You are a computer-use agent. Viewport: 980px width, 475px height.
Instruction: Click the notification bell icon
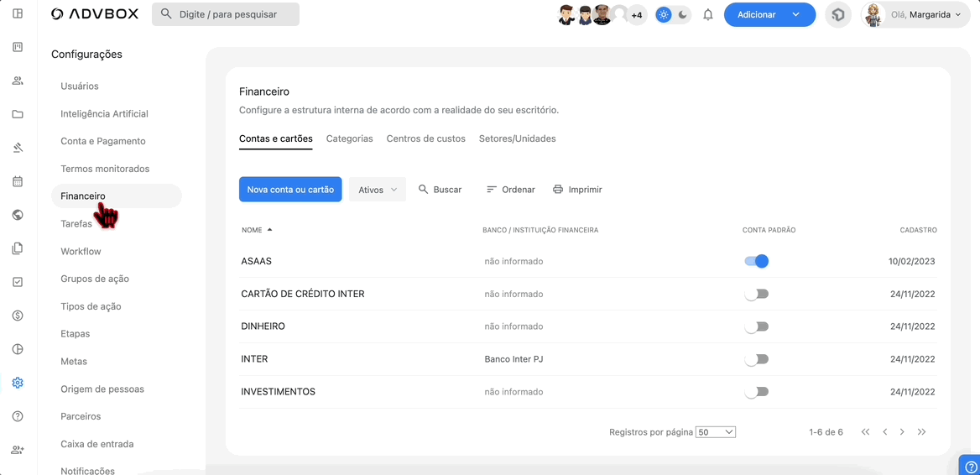(x=708, y=15)
